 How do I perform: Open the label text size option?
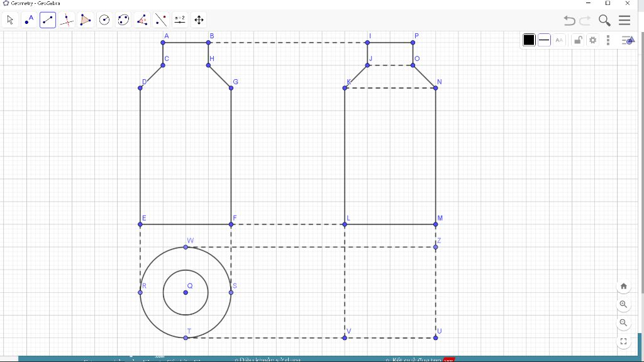559,40
